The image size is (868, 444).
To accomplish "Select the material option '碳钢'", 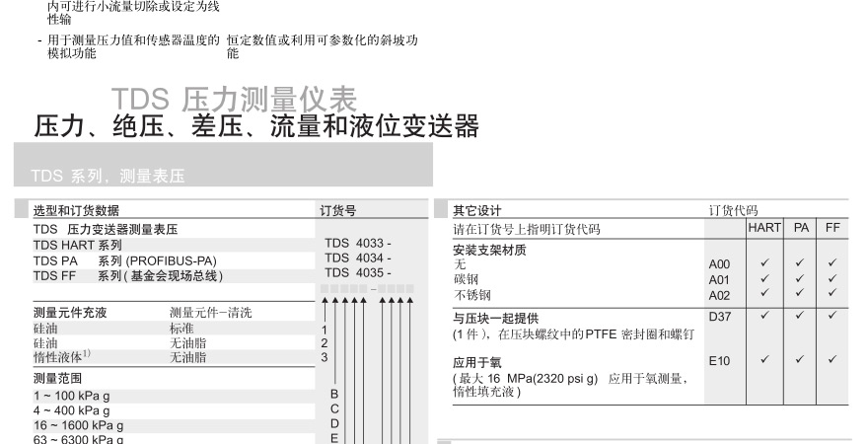I will (x=466, y=279).
